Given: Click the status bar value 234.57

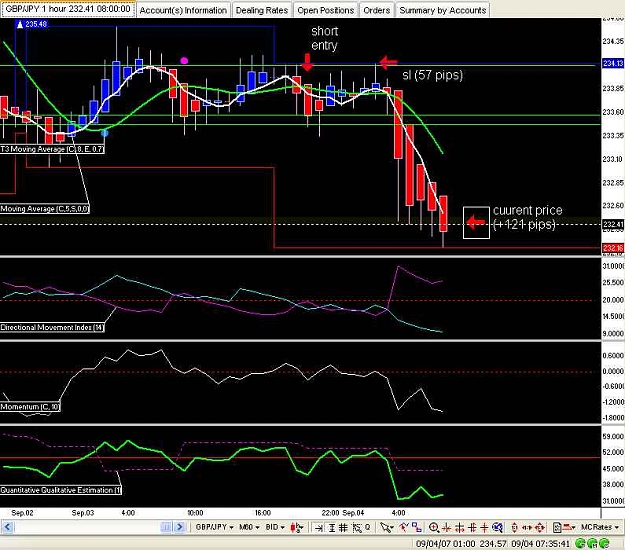Looking at the screenshot, I should pyautogui.click(x=493, y=544).
